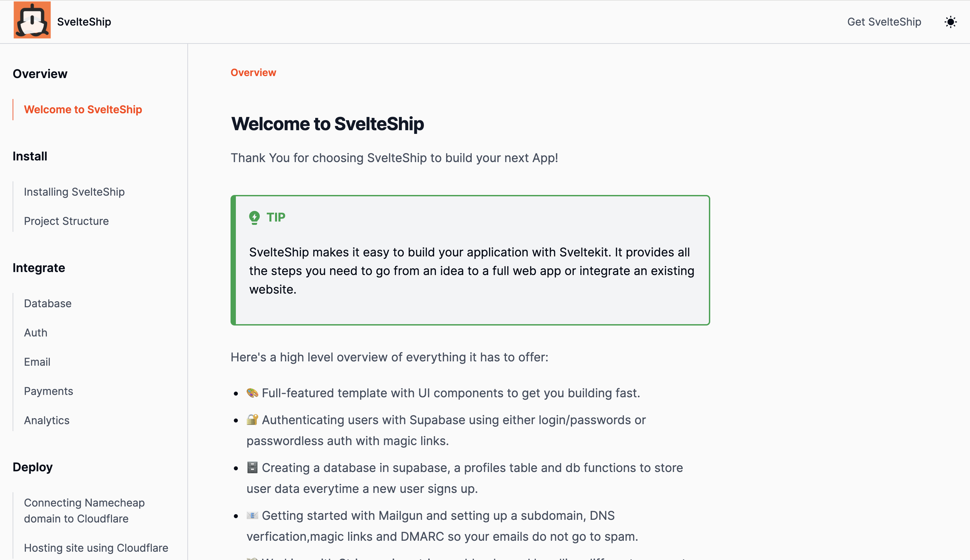Navigate to Project Structure
The height and width of the screenshot is (560, 970).
point(66,221)
